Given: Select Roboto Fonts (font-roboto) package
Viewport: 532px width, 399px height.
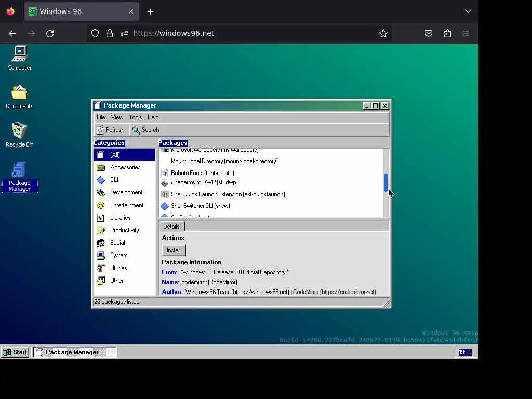Looking at the screenshot, I should click(203, 173).
